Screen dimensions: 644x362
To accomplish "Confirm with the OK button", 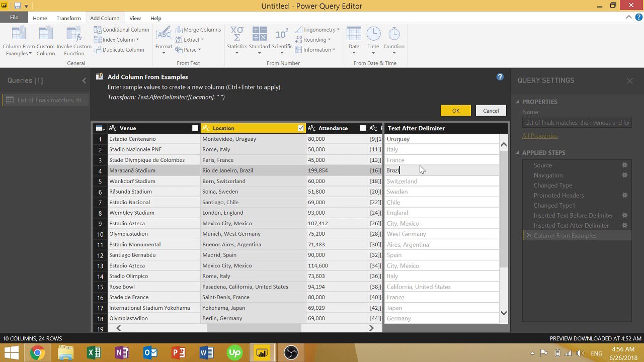I will tap(455, 111).
